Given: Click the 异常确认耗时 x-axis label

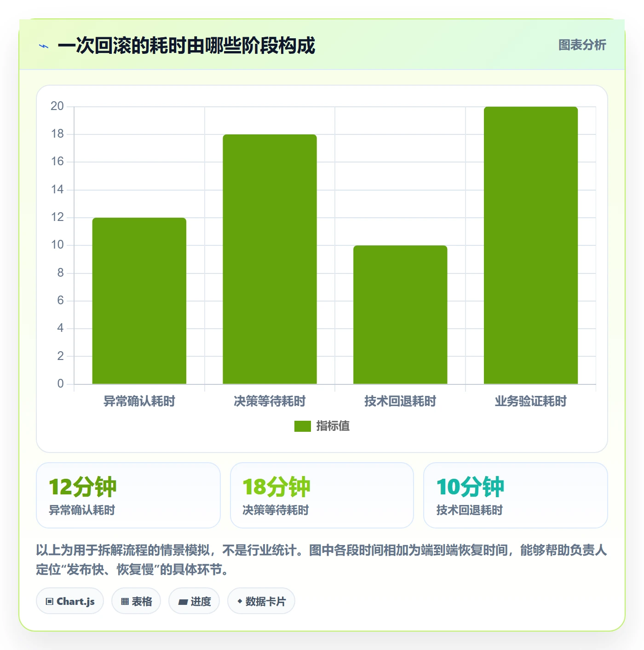Looking at the screenshot, I should 139,401.
